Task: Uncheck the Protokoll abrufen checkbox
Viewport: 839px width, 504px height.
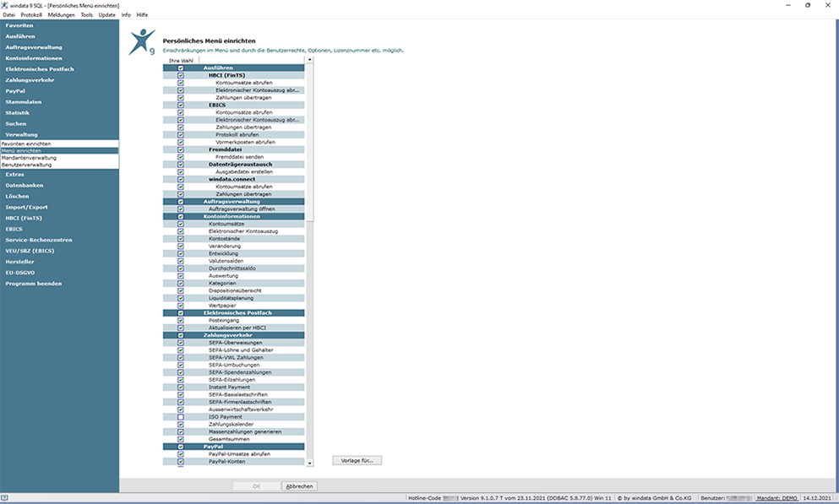Action: coord(180,135)
